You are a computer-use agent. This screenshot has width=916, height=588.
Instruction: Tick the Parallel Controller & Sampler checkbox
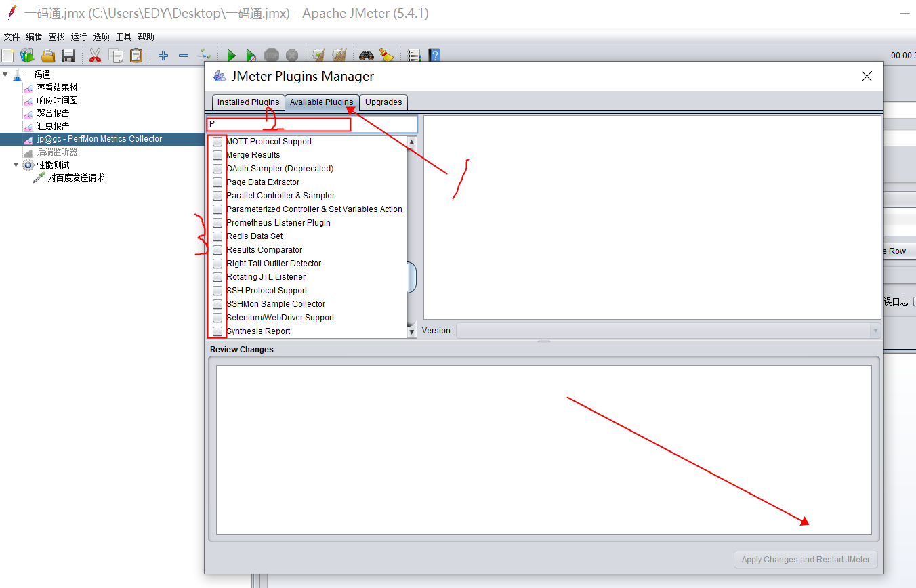click(217, 196)
